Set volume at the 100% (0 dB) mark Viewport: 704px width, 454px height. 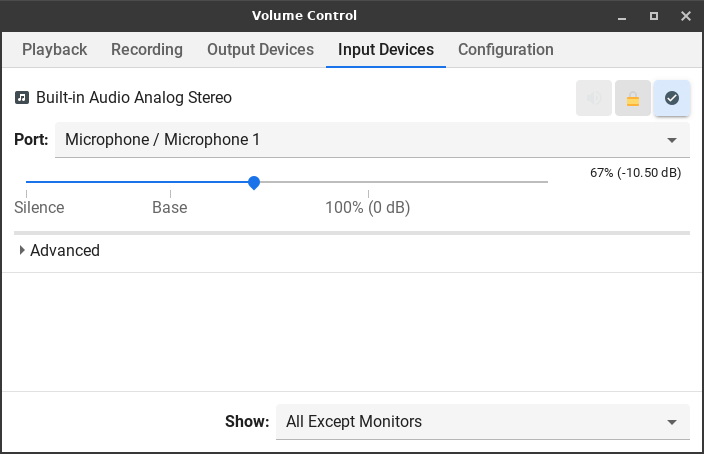368,182
